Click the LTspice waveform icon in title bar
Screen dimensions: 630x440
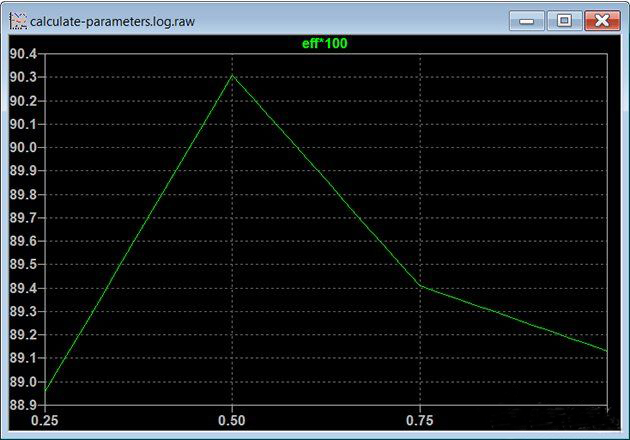pyautogui.click(x=16, y=20)
